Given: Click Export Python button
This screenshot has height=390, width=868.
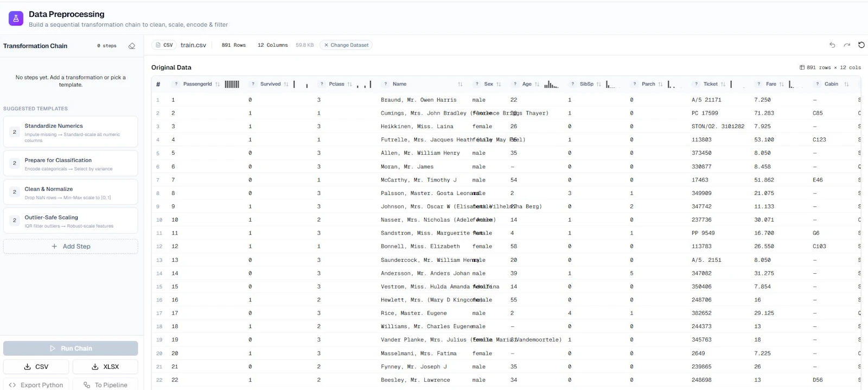Looking at the screenshot, I should tap(36, 385).
